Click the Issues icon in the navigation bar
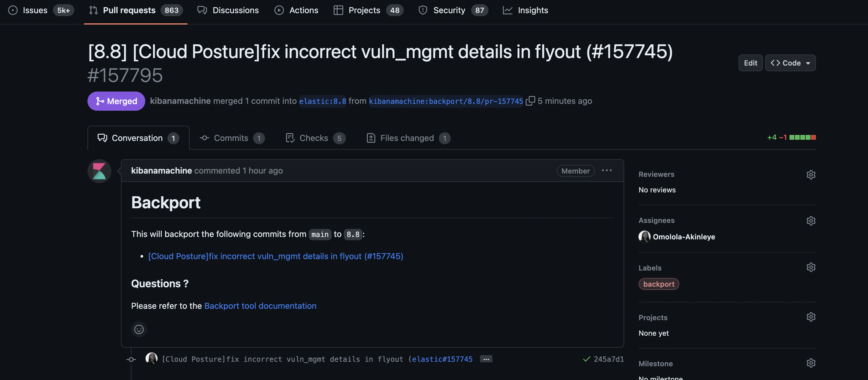868x380 pixels. [x=13, y=10]
